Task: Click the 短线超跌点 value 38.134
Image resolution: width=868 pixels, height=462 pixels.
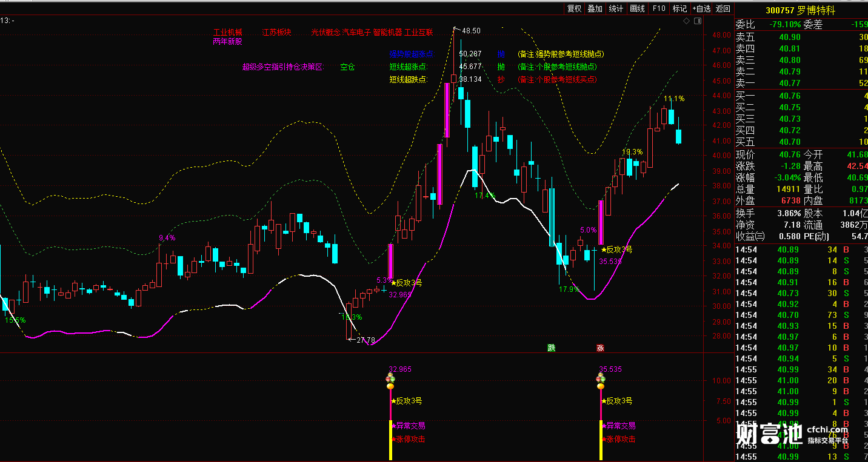Action: tap(470, 79)
